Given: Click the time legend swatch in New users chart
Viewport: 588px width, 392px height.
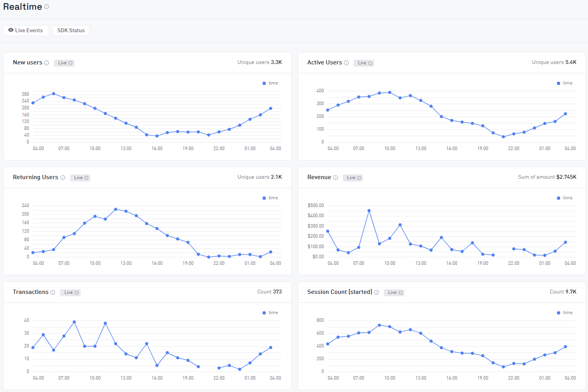Looking at the screenshot, I should point(264,83).
